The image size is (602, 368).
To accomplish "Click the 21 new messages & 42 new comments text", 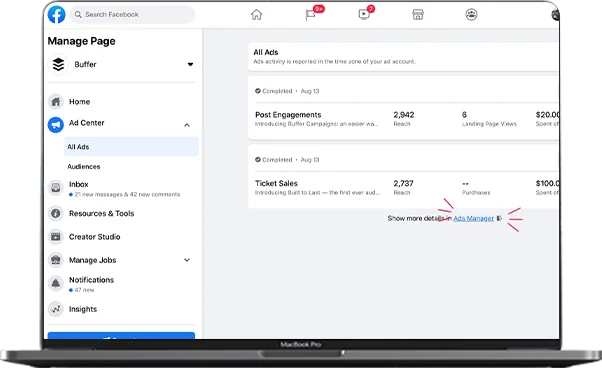I will tap(127, 195).
